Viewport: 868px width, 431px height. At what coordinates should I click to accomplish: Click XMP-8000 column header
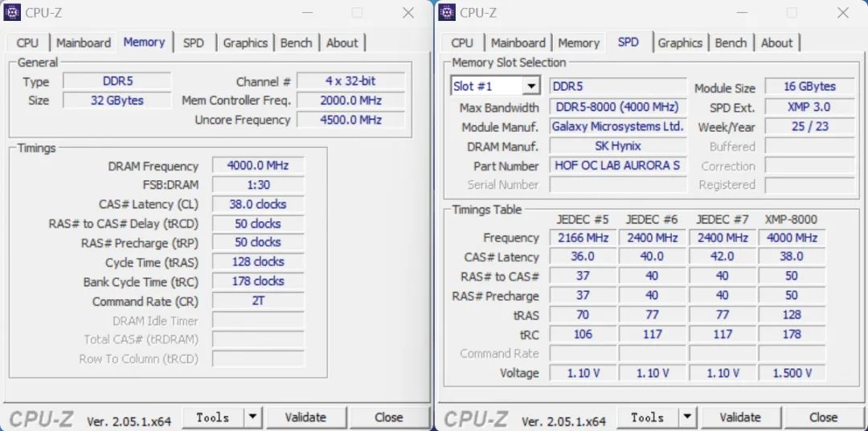click(x=791, y=220)
